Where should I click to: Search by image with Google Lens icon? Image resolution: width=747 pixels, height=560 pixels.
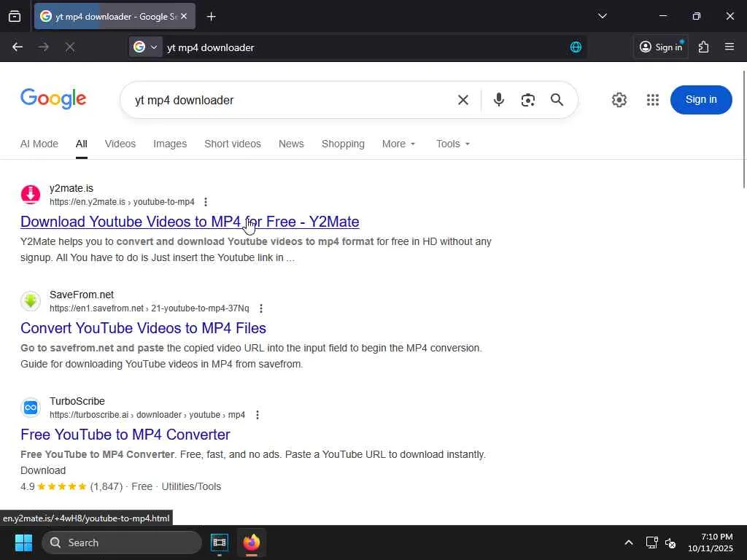[x=528, y=100]
